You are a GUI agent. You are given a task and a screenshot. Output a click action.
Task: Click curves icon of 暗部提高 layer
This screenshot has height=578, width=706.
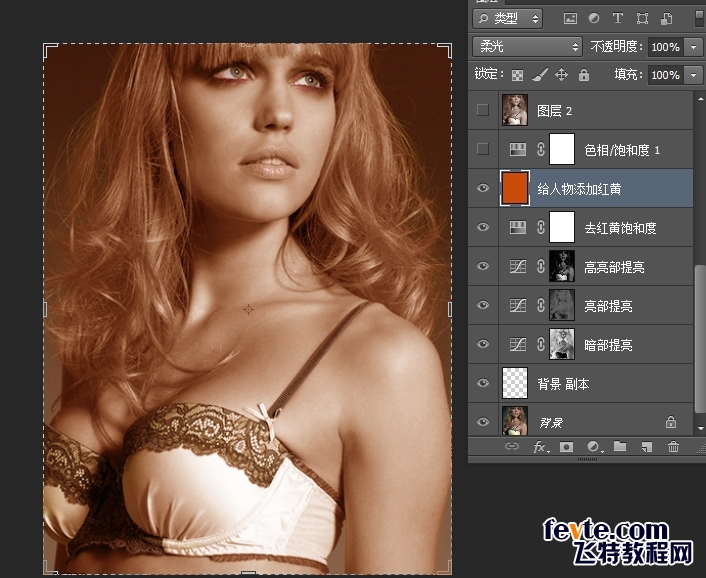[x=518, y=345]
